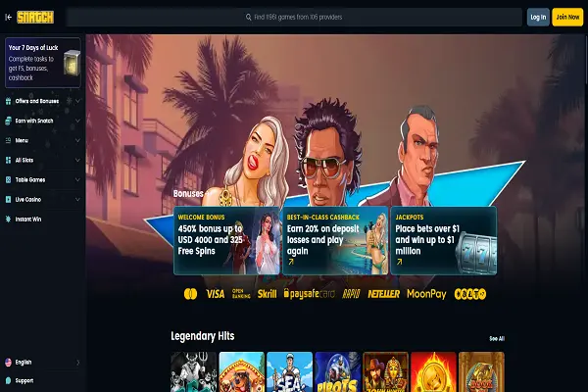Click the safe box icon in Luck card
Viewport: 588px width, 392px height.
click(72, 63)
